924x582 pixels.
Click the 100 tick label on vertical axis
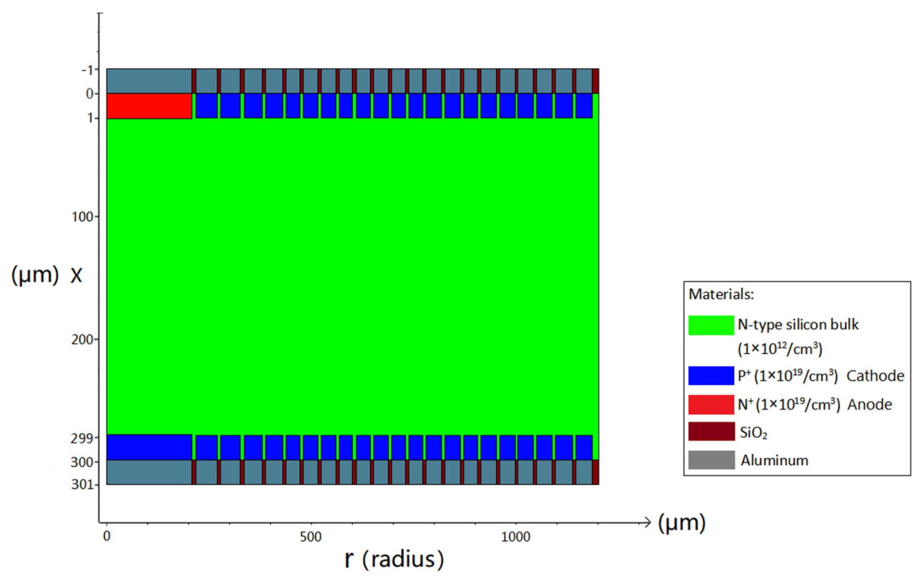82,217
